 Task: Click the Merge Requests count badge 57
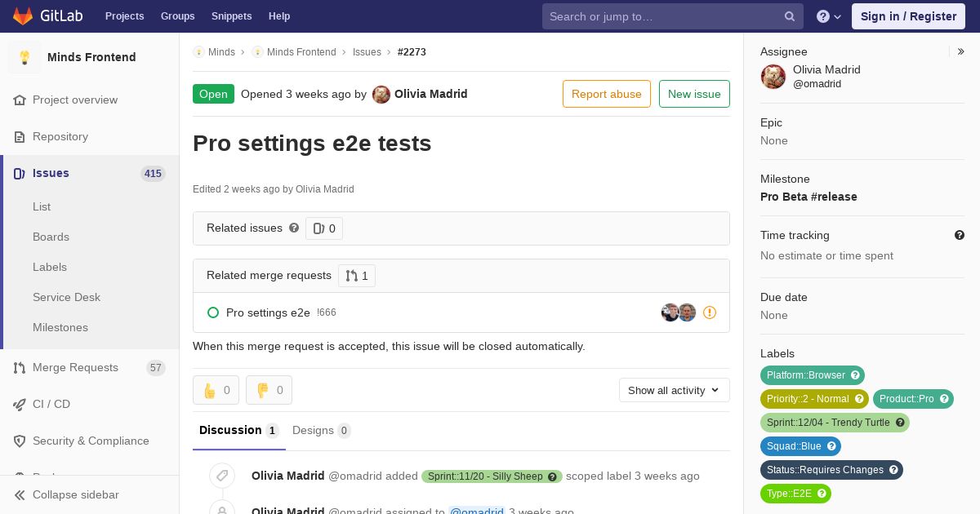coord(156,368)
